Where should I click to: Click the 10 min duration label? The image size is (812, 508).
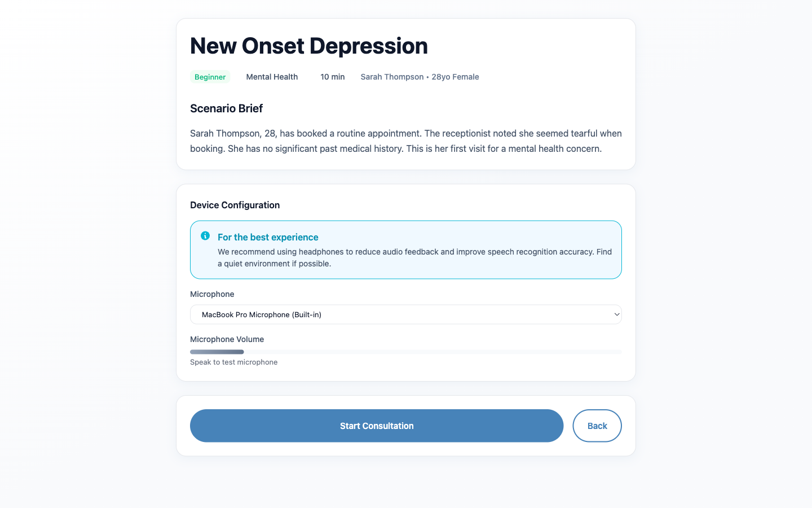[333, 77]
